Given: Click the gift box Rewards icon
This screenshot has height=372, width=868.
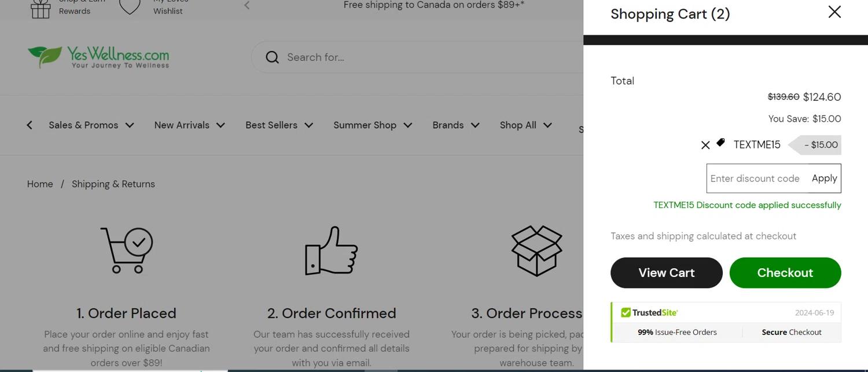Looking at the screenshot, I should [41, 9].
